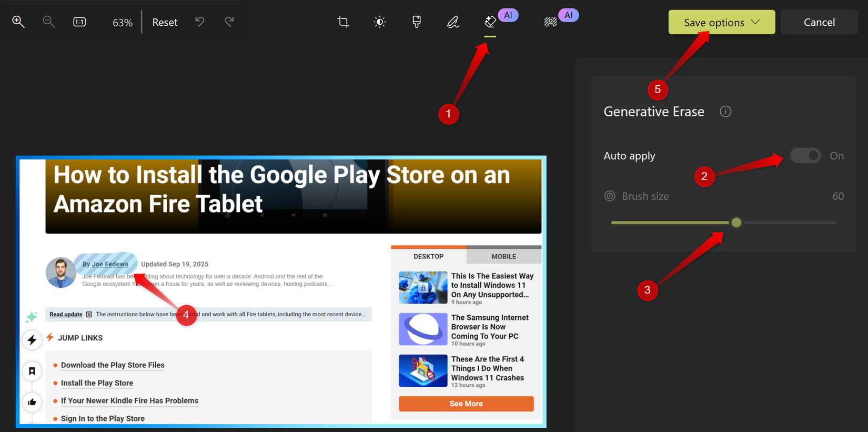Select the AI Erase tool
Viewport: 868px width, 432px height.
(490, 22)
